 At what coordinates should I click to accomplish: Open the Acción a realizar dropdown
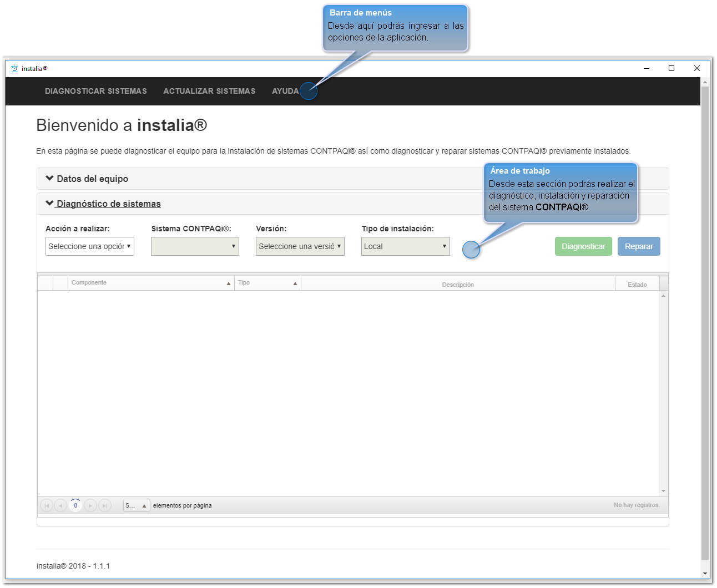[90, 246]
